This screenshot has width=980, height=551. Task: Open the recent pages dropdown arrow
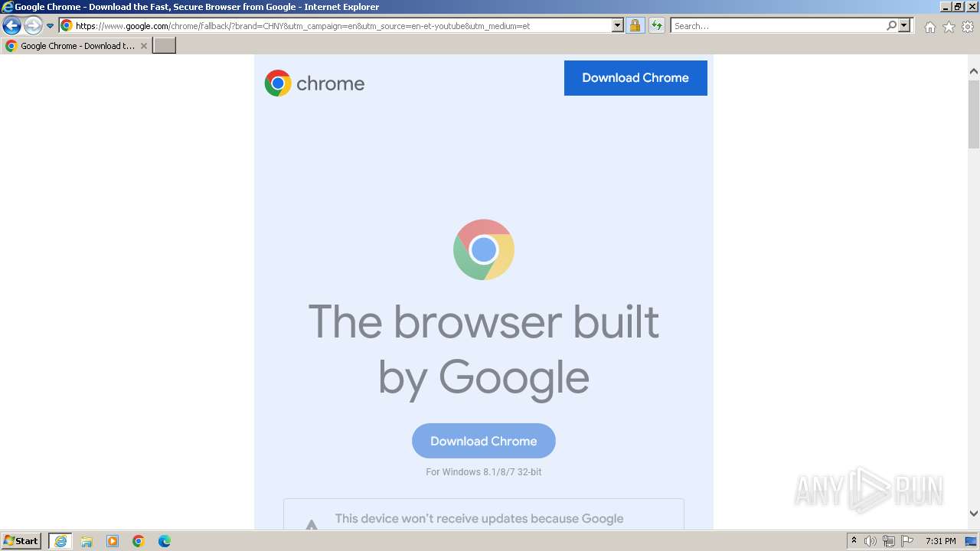pos(51,26)
